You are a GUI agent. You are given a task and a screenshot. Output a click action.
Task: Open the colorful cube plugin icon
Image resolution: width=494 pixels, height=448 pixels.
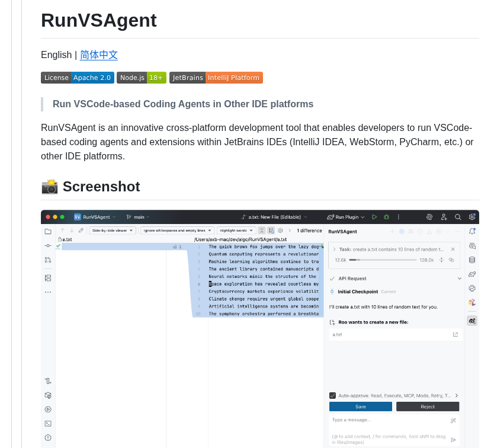[x=472, y=302]
